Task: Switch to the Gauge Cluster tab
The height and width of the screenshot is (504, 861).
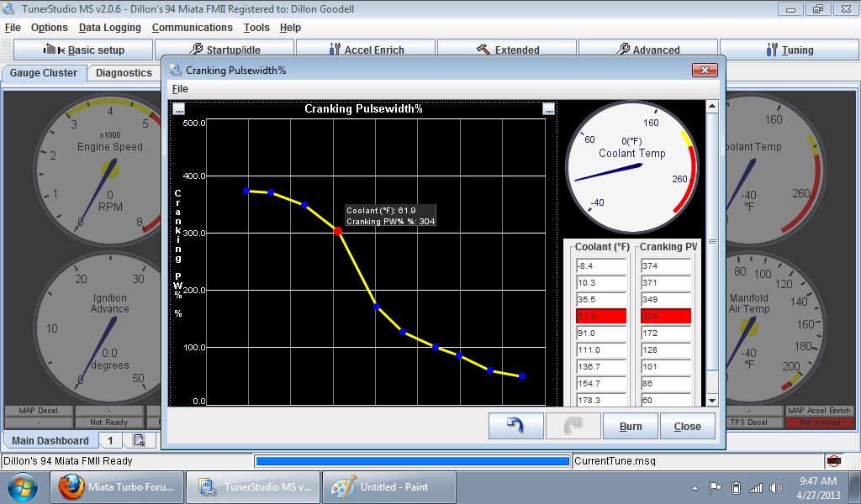Action: [x=44, y=73]
